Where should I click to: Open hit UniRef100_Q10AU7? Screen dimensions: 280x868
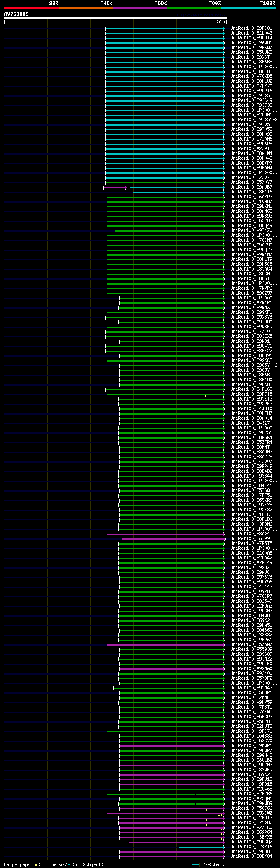tap(251, 202)
